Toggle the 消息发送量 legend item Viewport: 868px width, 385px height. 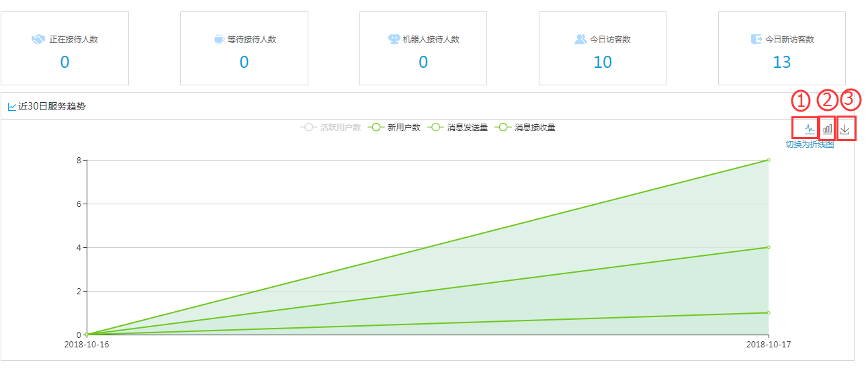pos(458,128)
